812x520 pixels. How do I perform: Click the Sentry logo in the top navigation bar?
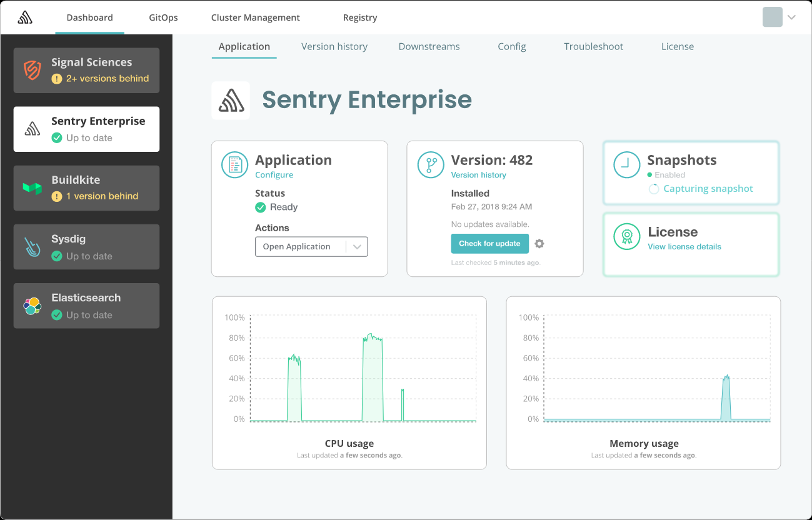point(25,17)
